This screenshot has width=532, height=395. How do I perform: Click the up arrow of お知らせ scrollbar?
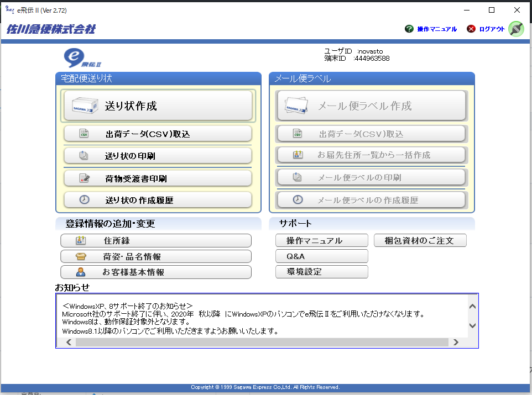pos(472,307)
